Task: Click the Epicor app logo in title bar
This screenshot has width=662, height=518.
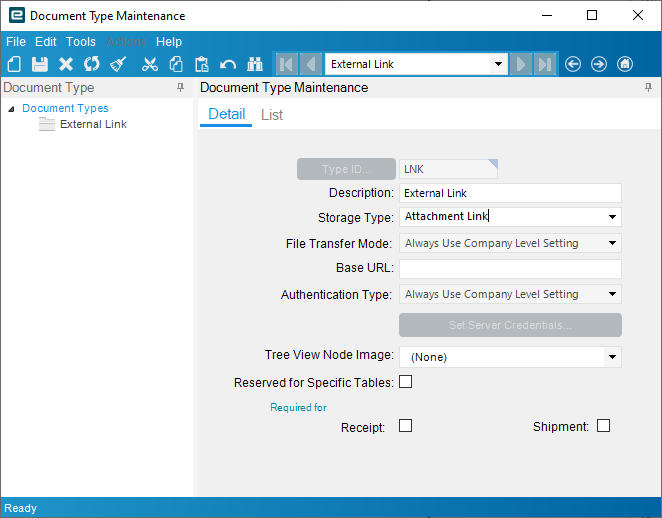Action: 17,15
